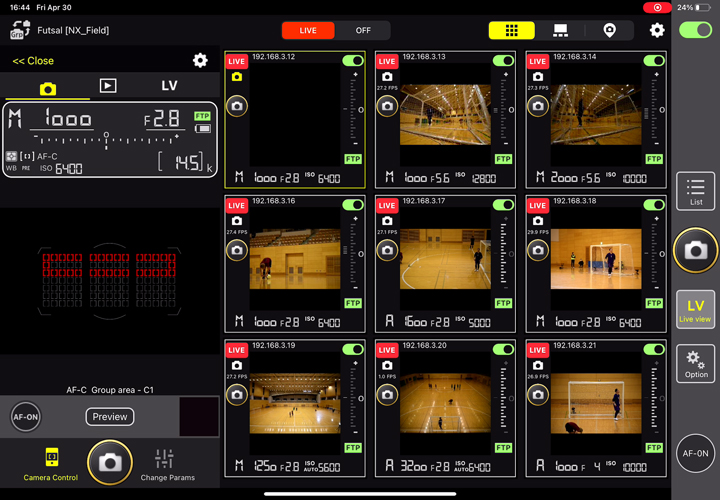Open live view thumbnail of 192.168.3.21
Viewport: 720px width, 500px height.
[x=596, y=403]
